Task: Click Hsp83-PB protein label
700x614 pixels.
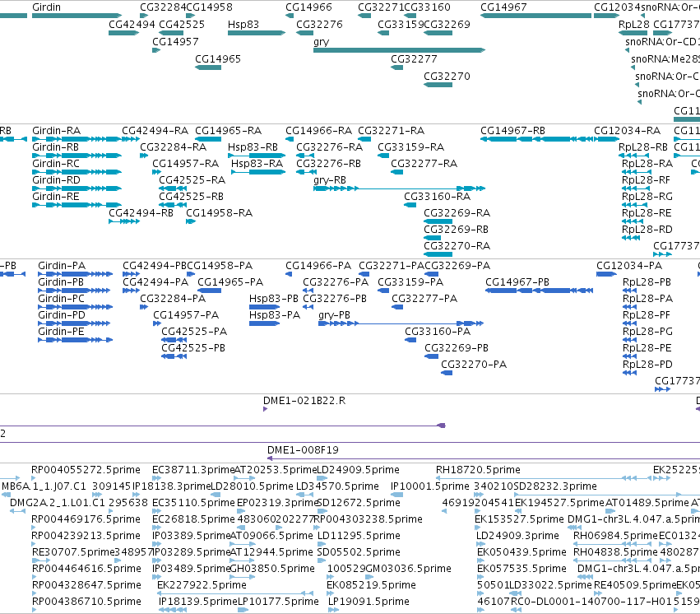Action: (274, 299)
